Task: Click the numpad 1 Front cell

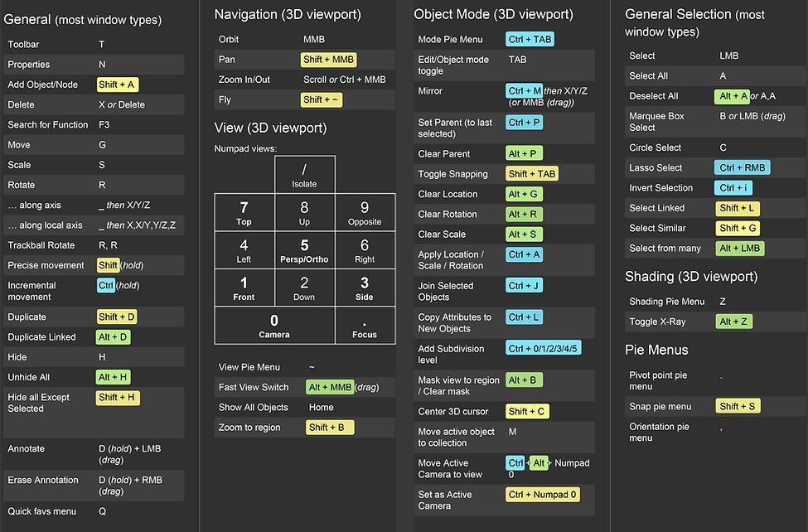Action: pyautogui.click(x=244, y=288)
